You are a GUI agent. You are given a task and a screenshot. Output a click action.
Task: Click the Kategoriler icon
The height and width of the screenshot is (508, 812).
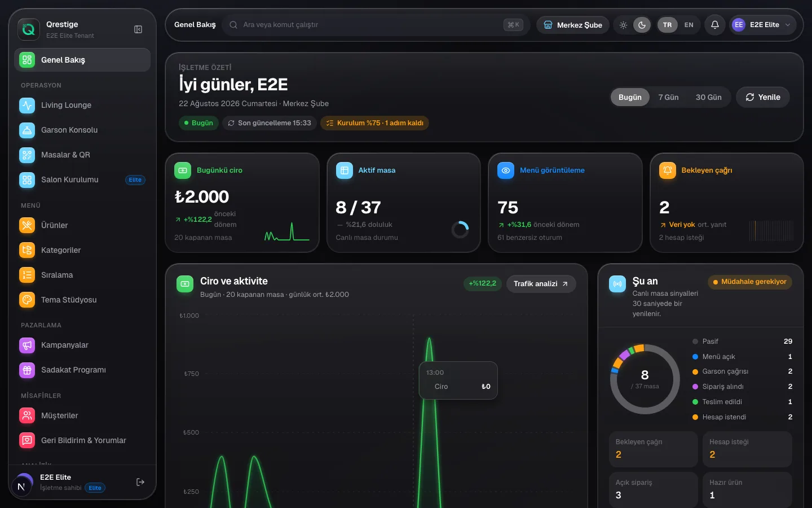coord(27,250)
